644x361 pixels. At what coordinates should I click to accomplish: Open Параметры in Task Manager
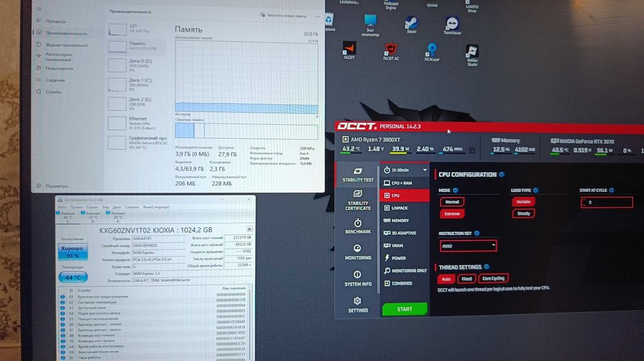point(57,186)
